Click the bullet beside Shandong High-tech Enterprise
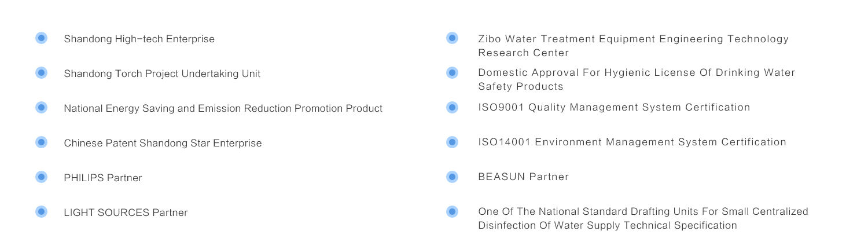 pyautogui.click(x=41, y=38)
